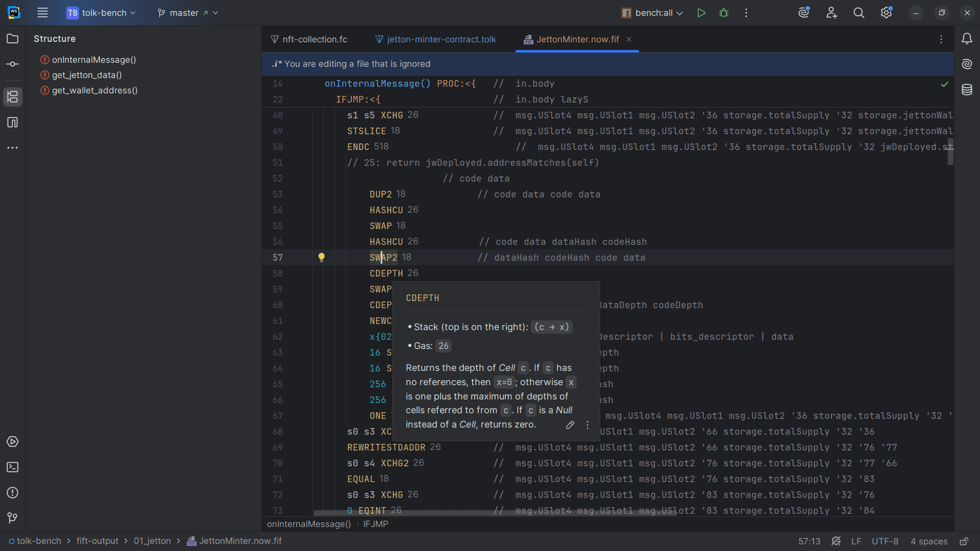980x551 pixels.
Task: Open AI chat spiral icon in right sidebar
Action: click(967, 64)
